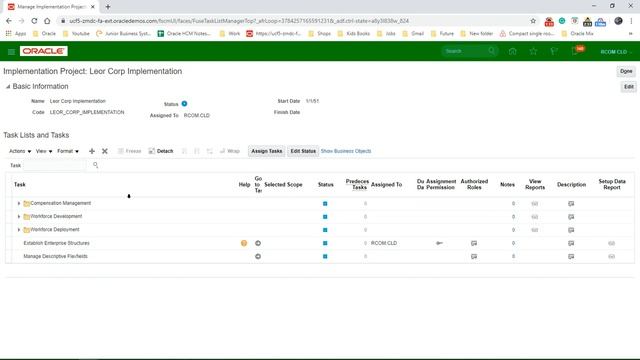
Task: Open setup data report for Manage Descriptive Flexfields
Action: click(611, 256)
